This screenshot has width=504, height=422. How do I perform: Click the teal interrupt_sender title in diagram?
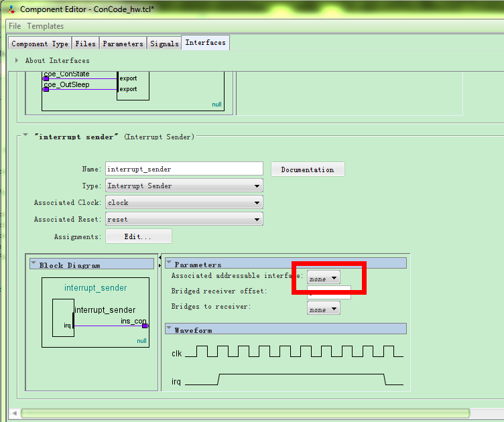coord(95,288)
